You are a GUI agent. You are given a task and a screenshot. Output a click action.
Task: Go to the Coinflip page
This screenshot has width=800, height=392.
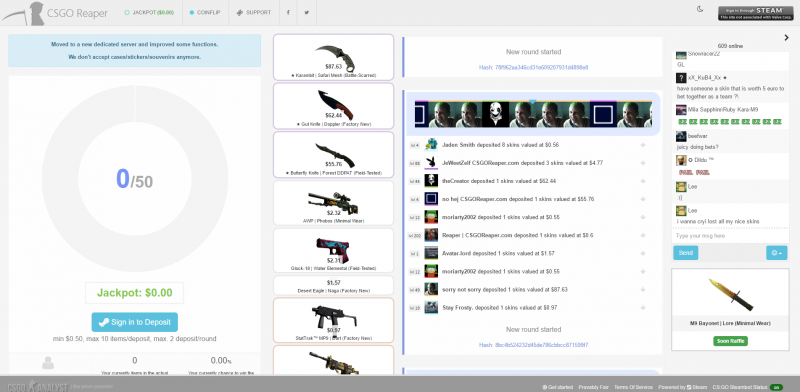coord(205,12)
